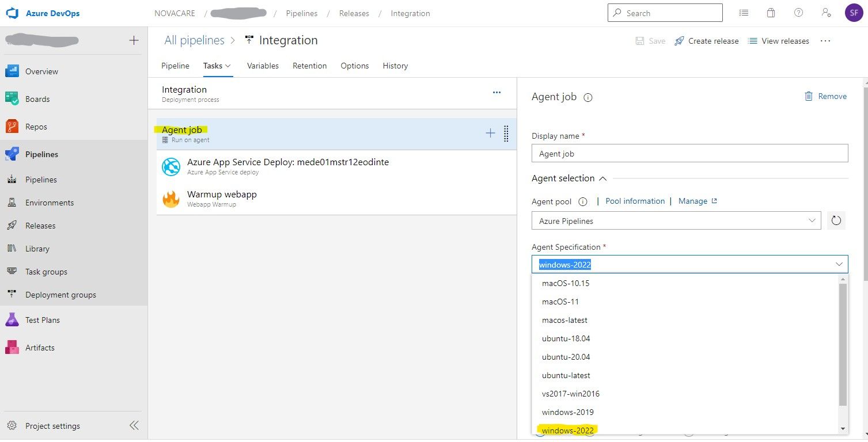
Task: Open the Pool information link
Action: pyautogui.click(x=635, y=201)
